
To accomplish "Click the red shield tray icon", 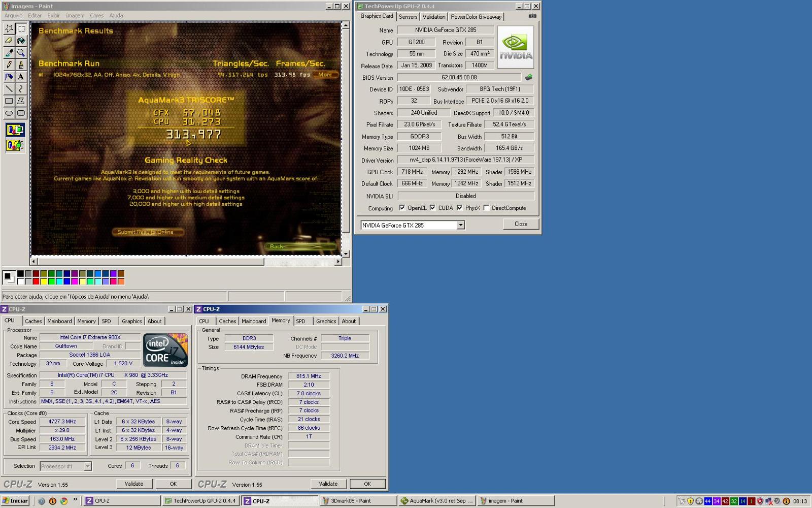I will pyautogui.click(x=760, y=501).
